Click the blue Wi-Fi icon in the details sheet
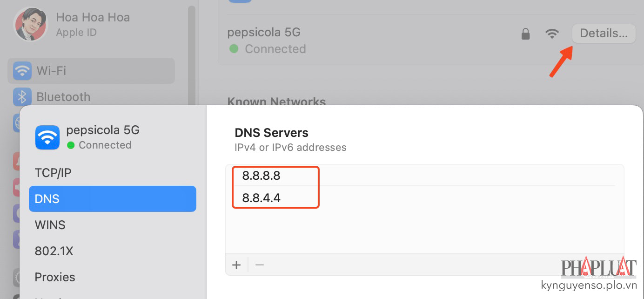 pyautogui.click(x=47, y=137)
